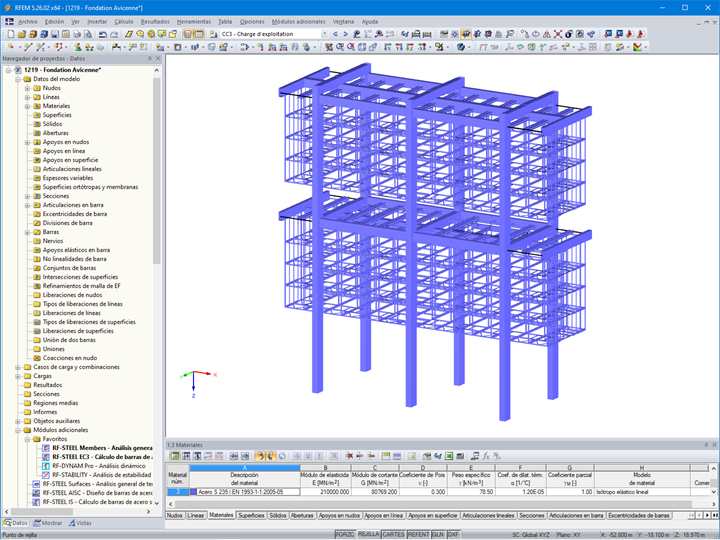Collapse the Módulos adicionales node
This screenshot has width=720, height=540.
point(17,430)
